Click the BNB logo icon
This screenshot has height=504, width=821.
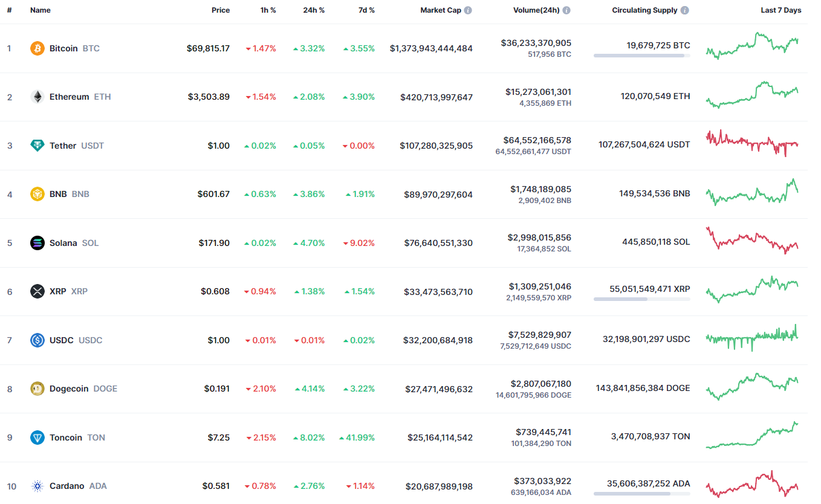(37, 194)
